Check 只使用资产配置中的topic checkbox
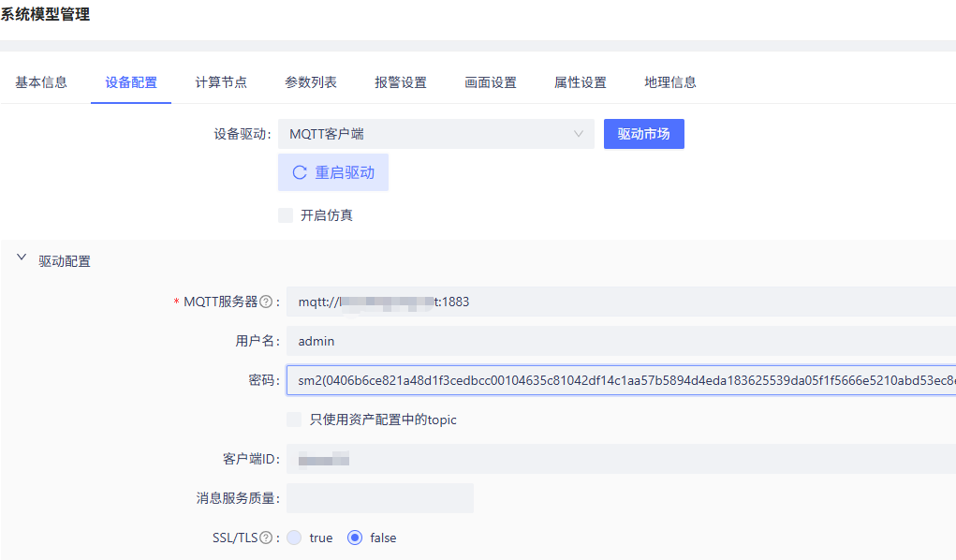This screenshot has width=956, height=560. tap(294, 420)
